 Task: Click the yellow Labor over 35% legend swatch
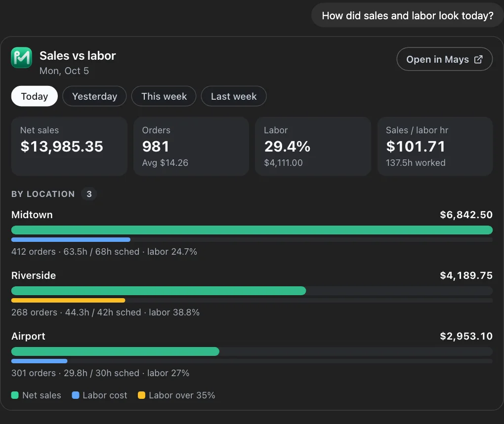coord(141,395)
